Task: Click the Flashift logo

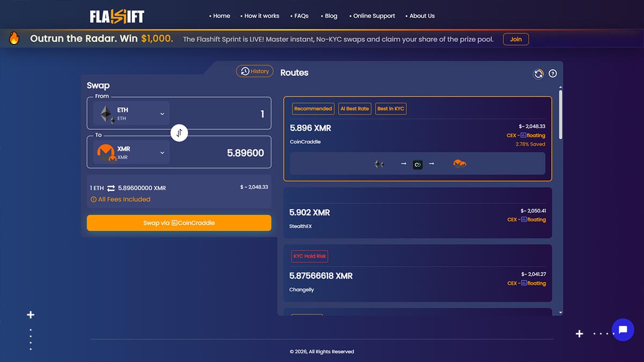Action: 117,17
